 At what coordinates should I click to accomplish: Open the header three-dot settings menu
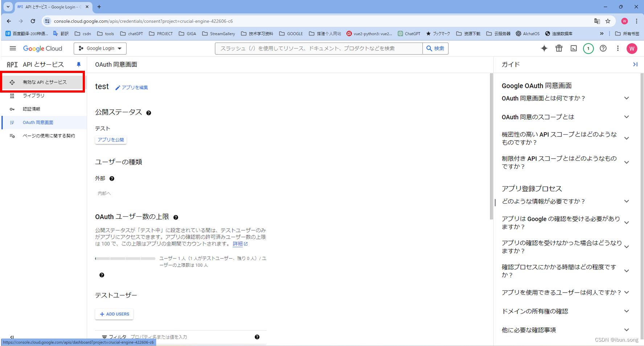pyautogui.click(x=618, y=48)
